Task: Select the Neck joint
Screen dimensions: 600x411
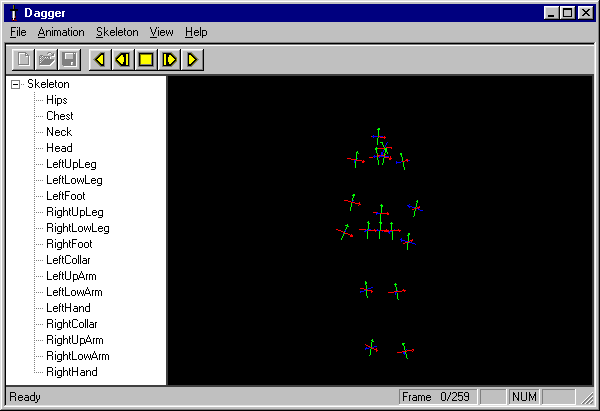Action: pyautogui.click(x=59, y=132)
